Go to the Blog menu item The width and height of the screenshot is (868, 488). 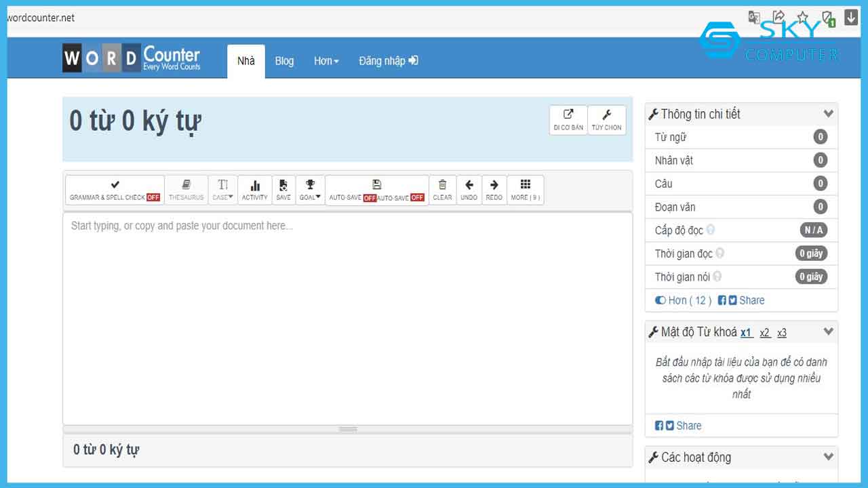[284, 61]
